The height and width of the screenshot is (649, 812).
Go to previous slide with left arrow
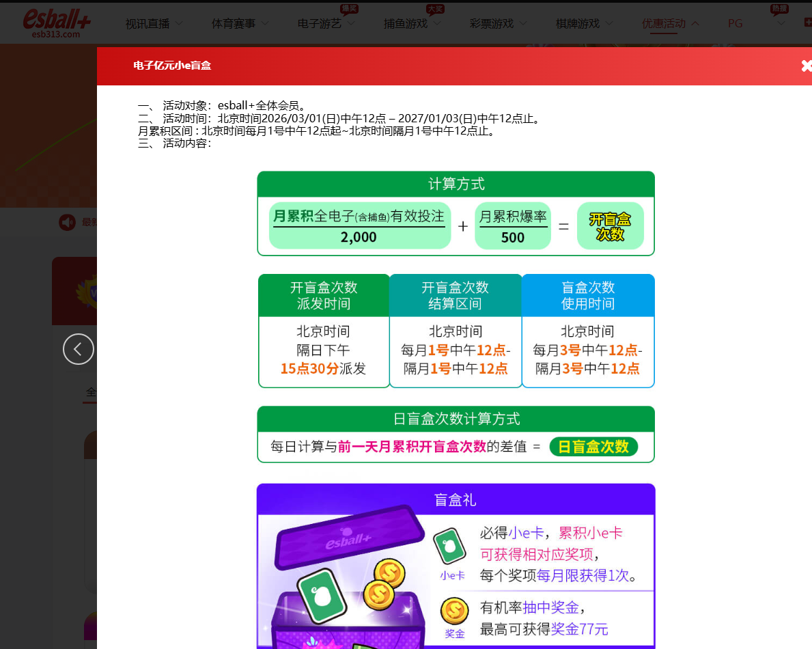click(79, 349)
